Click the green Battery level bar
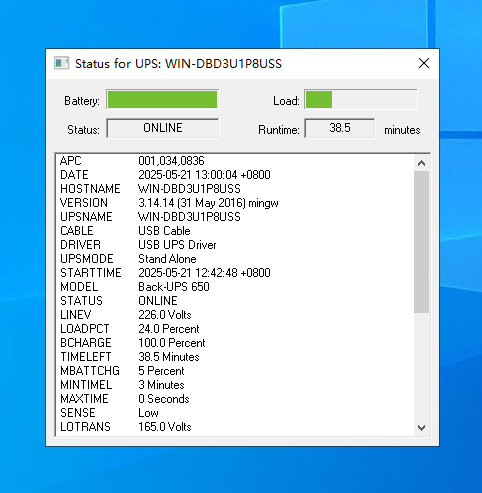This screenshot has height=493, width=482. (x=162, y=99)
